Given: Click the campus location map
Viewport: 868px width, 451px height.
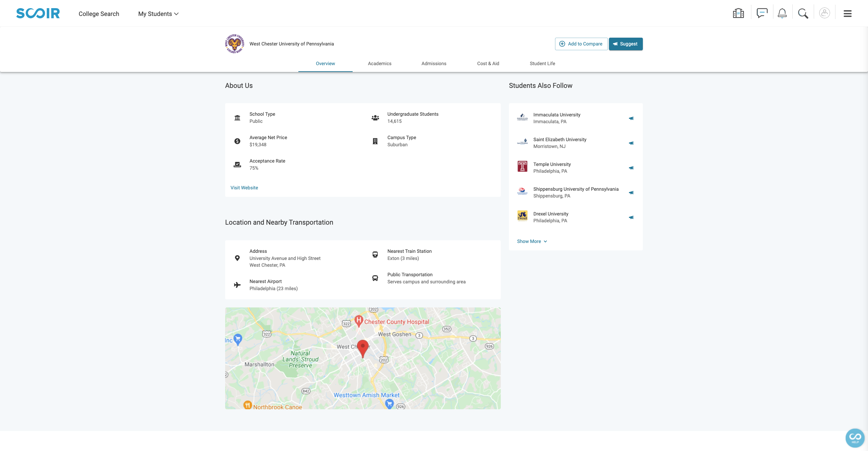Looking at the screenshot, I should click(x=363, y=358).
